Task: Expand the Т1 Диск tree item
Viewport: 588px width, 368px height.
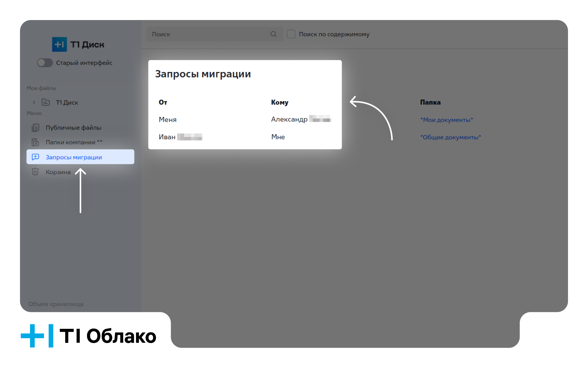Action: 33,102
